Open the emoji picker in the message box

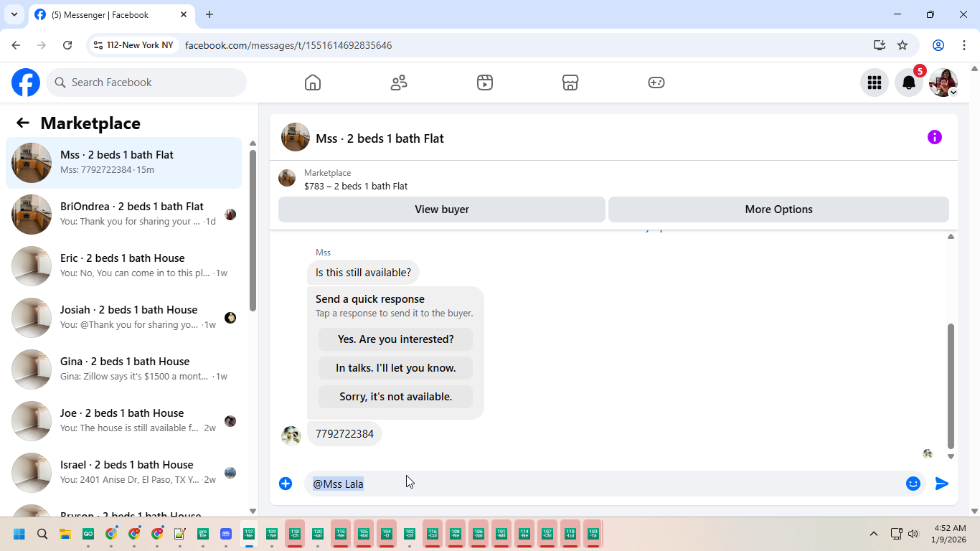[913, 484]
